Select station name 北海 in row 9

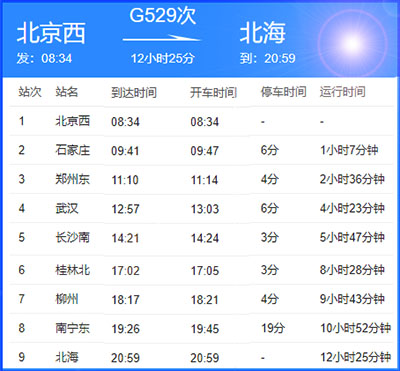tap(67, 357)
